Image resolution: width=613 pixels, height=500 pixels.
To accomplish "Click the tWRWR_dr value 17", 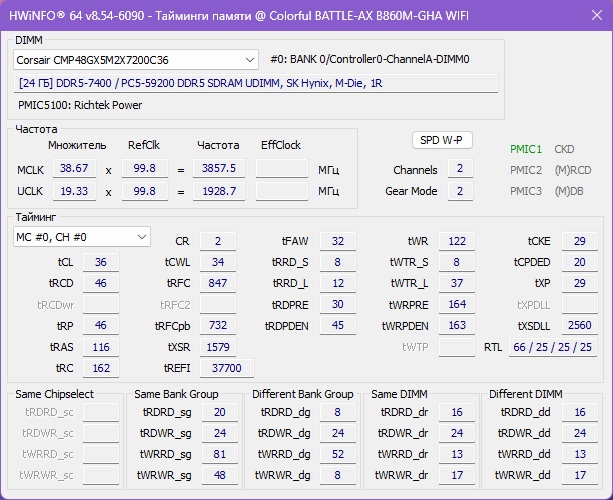I will 457,475.
